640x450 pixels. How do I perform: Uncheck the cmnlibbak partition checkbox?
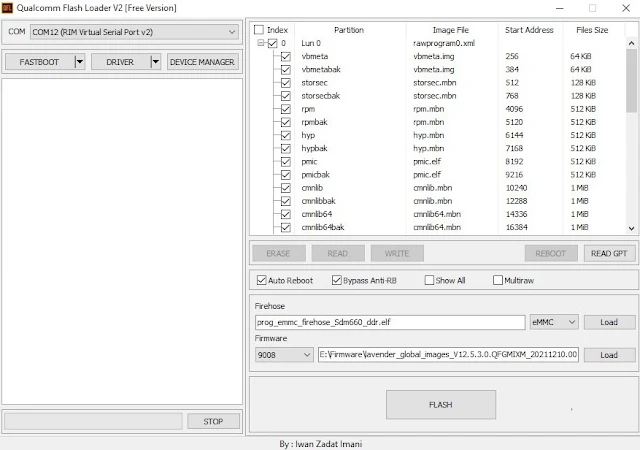(x=286, y=201)
